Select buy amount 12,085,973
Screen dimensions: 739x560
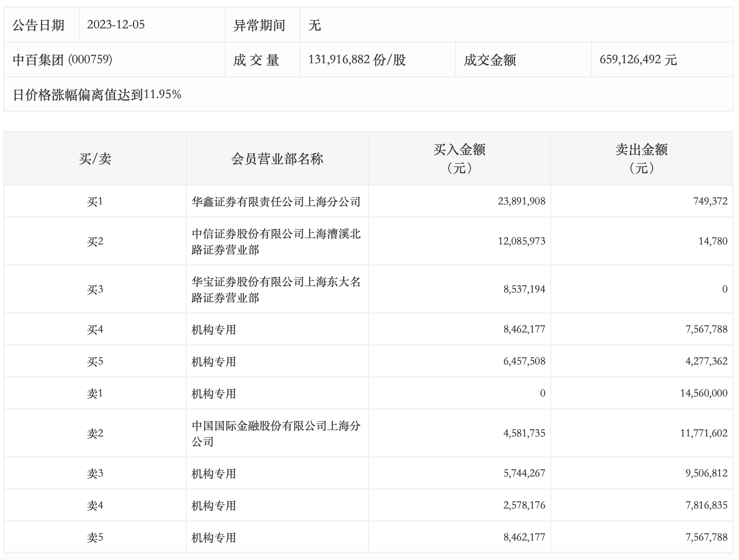click(522, 241)
